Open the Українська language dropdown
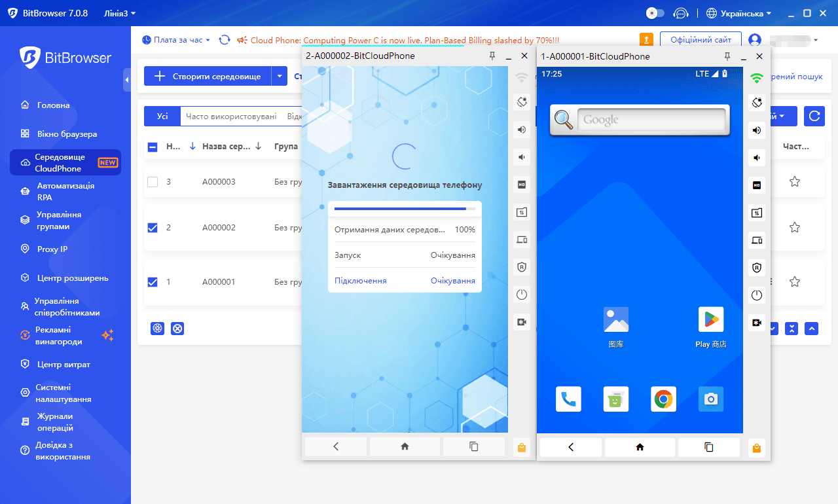 coord(738,13)
